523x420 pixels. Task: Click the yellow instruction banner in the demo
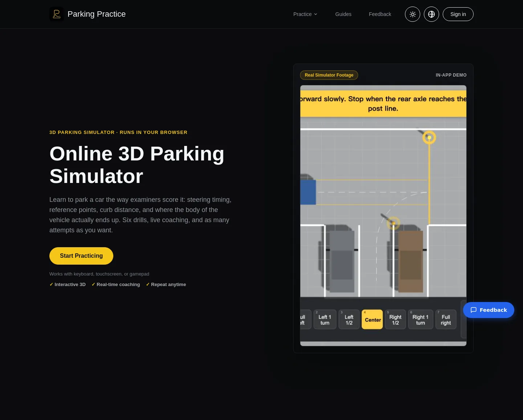[x=383, y=104]
